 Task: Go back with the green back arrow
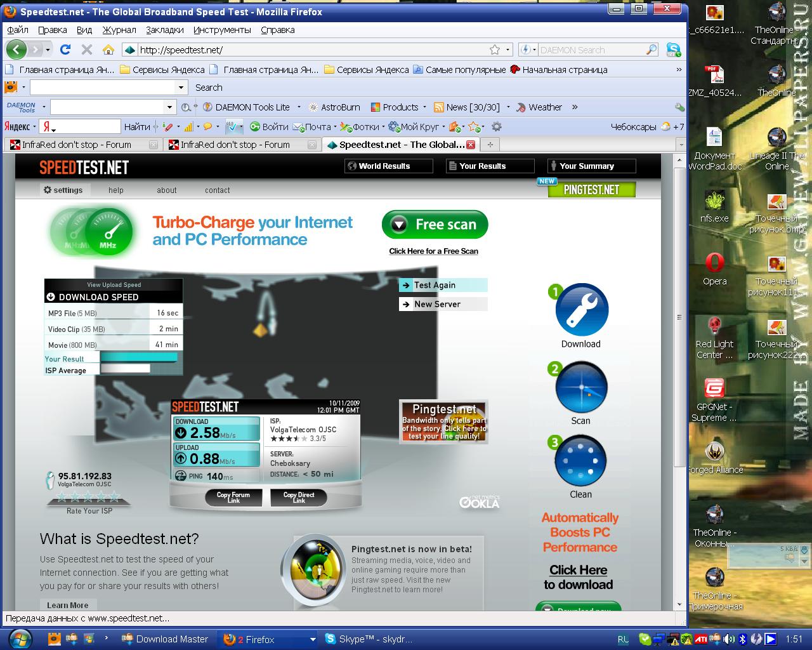click(x=16, y=50)
